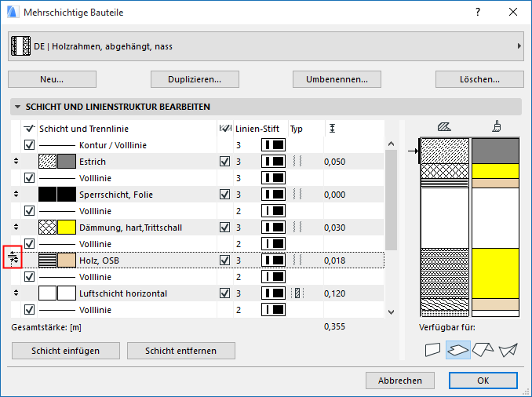Collapse the Schicht und Linienstruktur bearbeiten panel
The image size is (532, 397).
pyautogui.click(x=17, y=107)
